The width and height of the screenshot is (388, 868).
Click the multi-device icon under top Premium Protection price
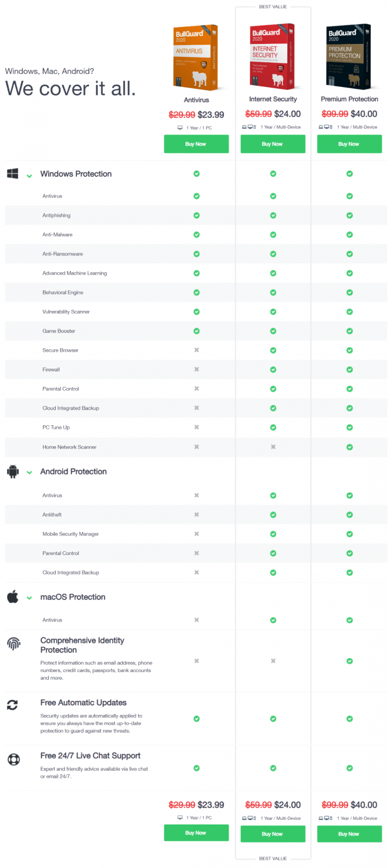pyautogui.click(x=326, y=127)
